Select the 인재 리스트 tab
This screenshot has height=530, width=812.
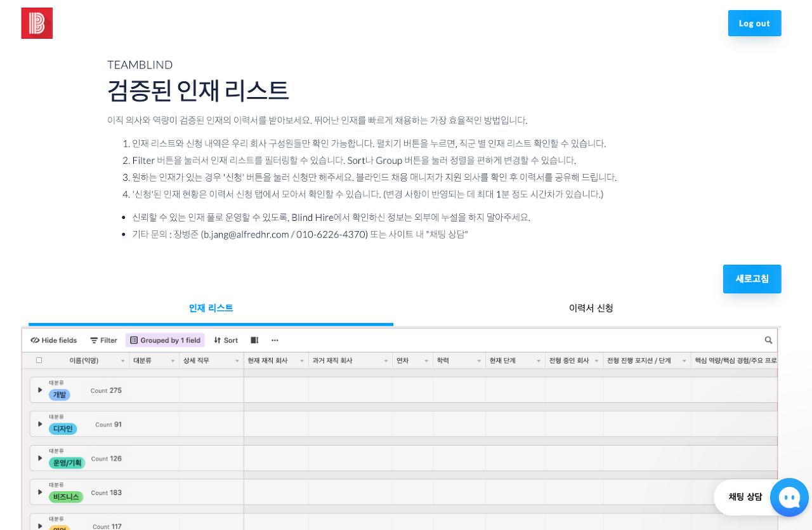pos(210,308)
